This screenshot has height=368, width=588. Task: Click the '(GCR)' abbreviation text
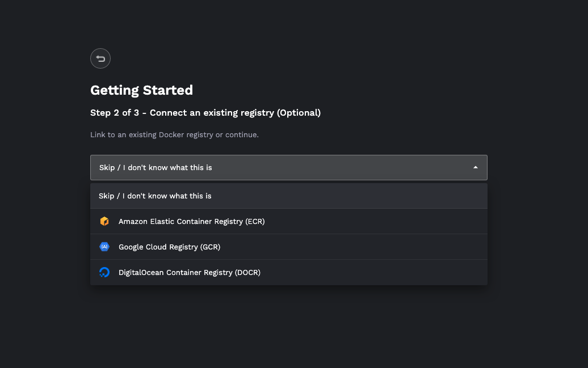point(210,247)
